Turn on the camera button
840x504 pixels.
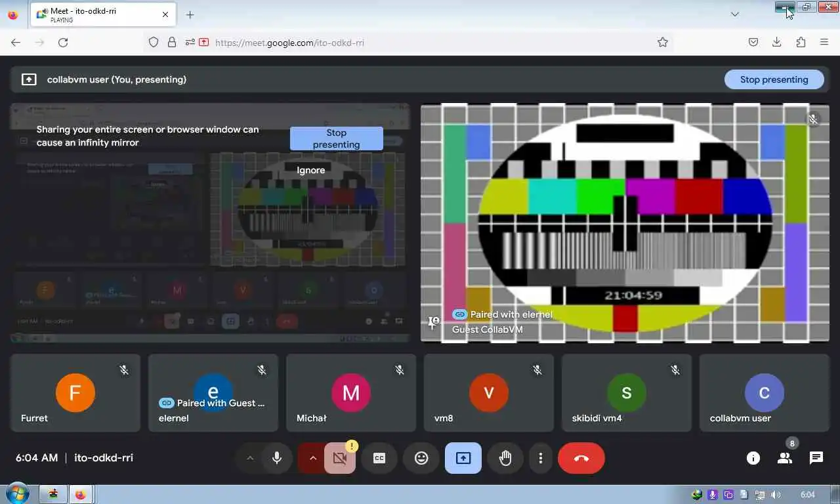click(340, 458)
